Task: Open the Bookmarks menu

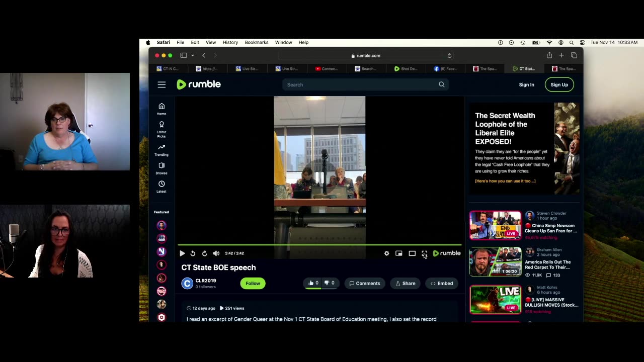Action: coord(257,42)
